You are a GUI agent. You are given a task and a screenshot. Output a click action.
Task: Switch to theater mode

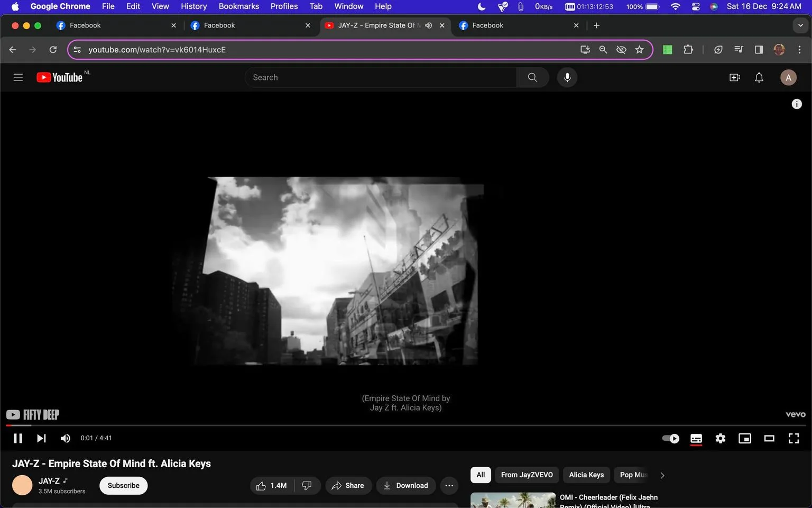tap(769, 438)
